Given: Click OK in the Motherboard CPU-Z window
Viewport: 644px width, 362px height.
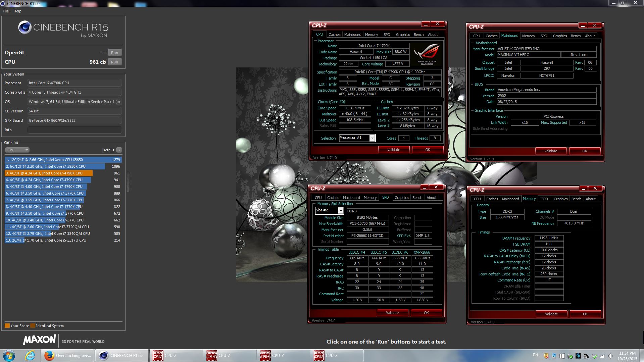Looking at the screenshot, I should point(585,151).
